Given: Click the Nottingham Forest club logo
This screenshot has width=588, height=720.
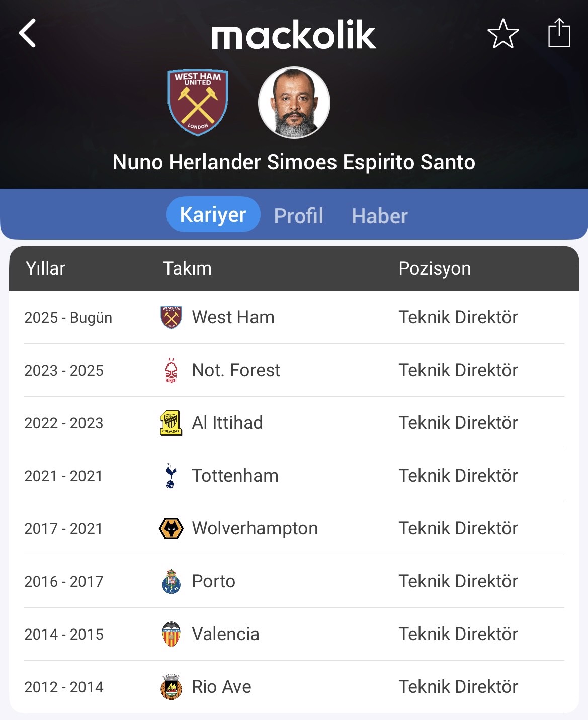Looking at the screenshot, I should [171, 370].
